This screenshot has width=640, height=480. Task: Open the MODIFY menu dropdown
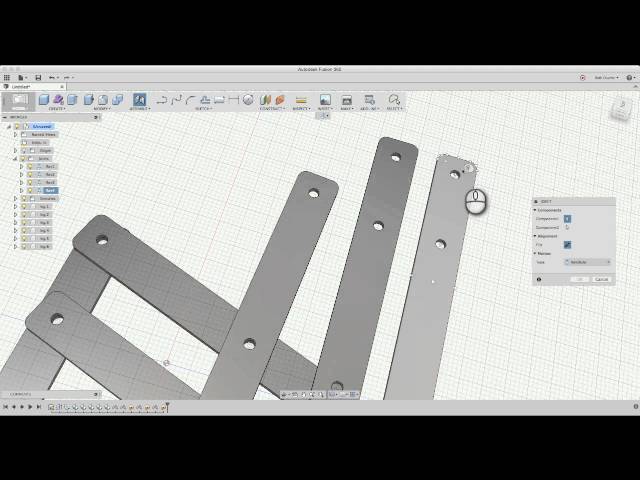102,109
